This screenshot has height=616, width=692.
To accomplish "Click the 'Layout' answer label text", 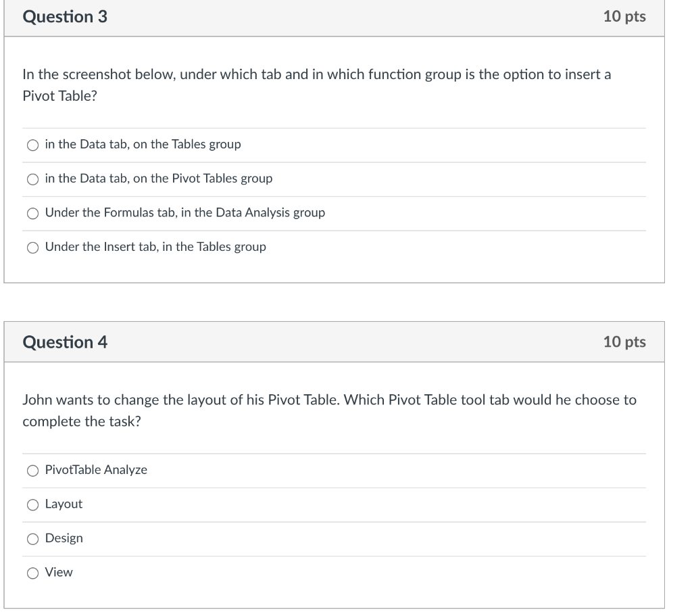I will 64,504.
